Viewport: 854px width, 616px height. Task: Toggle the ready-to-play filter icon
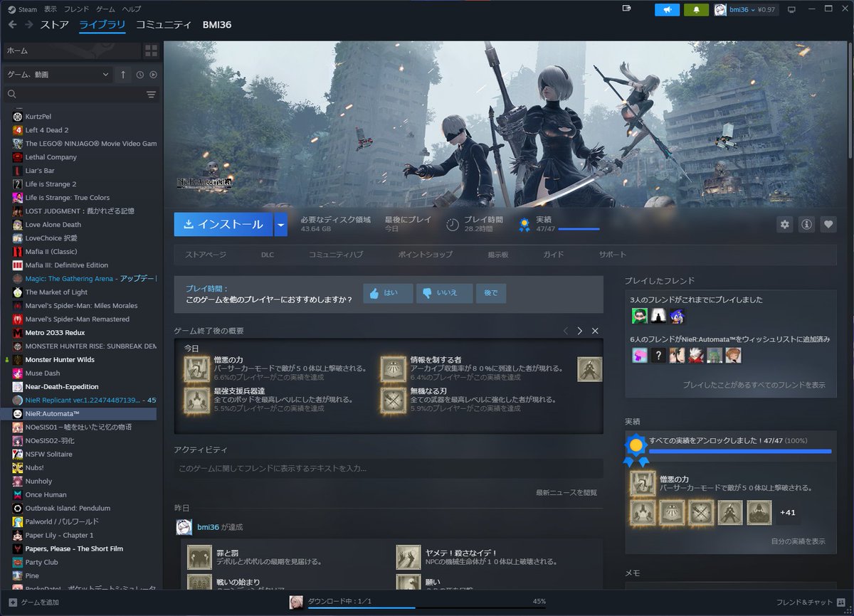click(153, 75)
